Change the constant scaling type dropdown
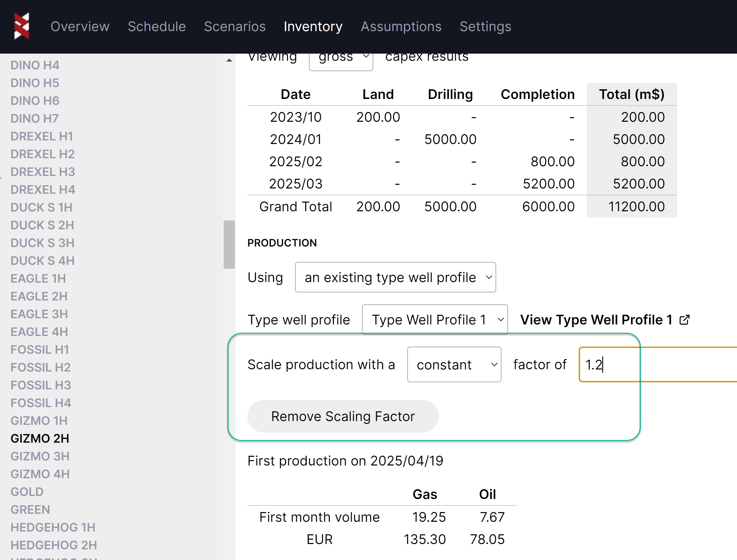 coord(454,365)
